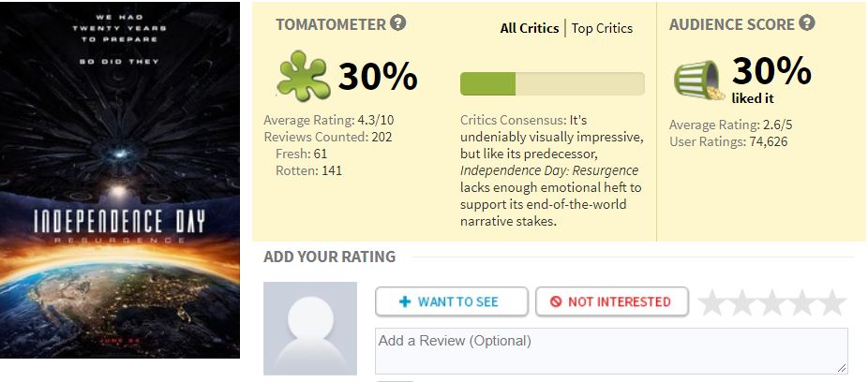Click the Audience Score help question mark icon
The height and width of the screenshot is (382, 868).
coord(807,23)
